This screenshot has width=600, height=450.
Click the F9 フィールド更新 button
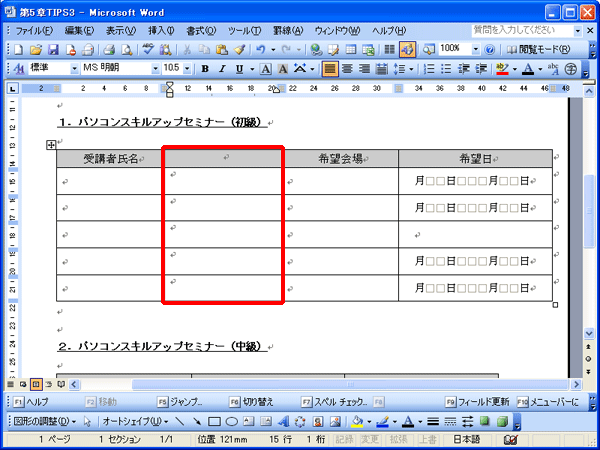(x=477, y=402)
